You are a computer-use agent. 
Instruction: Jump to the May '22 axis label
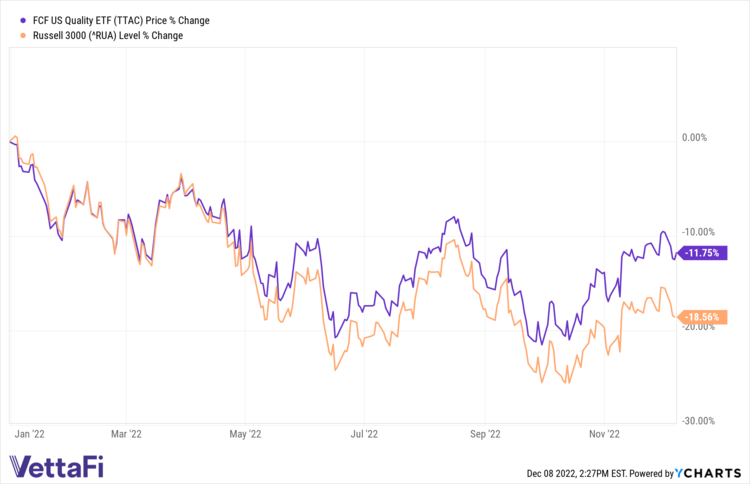(245, 434)
